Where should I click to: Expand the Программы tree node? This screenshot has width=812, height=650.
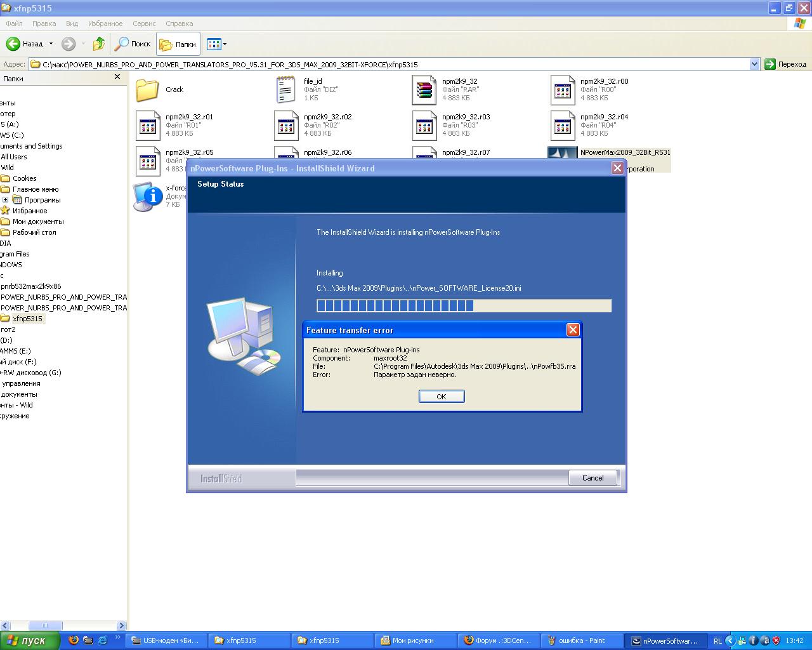coord(6,200)
